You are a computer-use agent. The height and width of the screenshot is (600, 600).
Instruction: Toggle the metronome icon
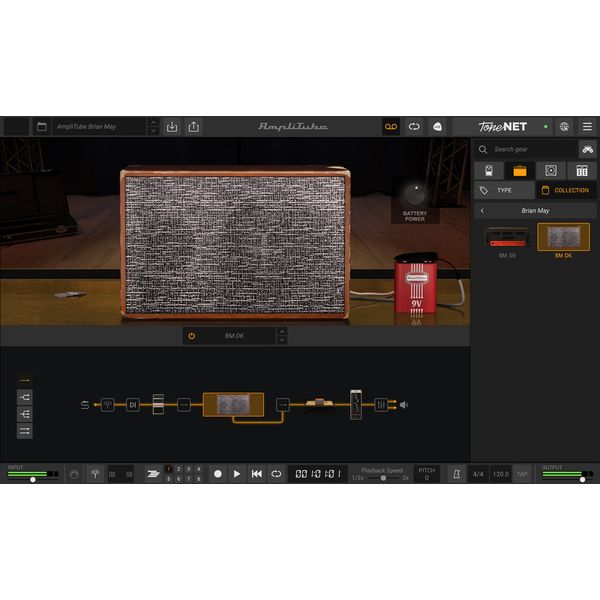coord(456,474)
